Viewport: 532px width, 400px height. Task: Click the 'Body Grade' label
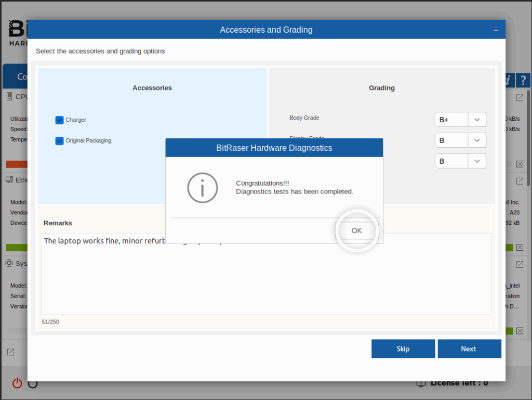[x=304, y=118]
